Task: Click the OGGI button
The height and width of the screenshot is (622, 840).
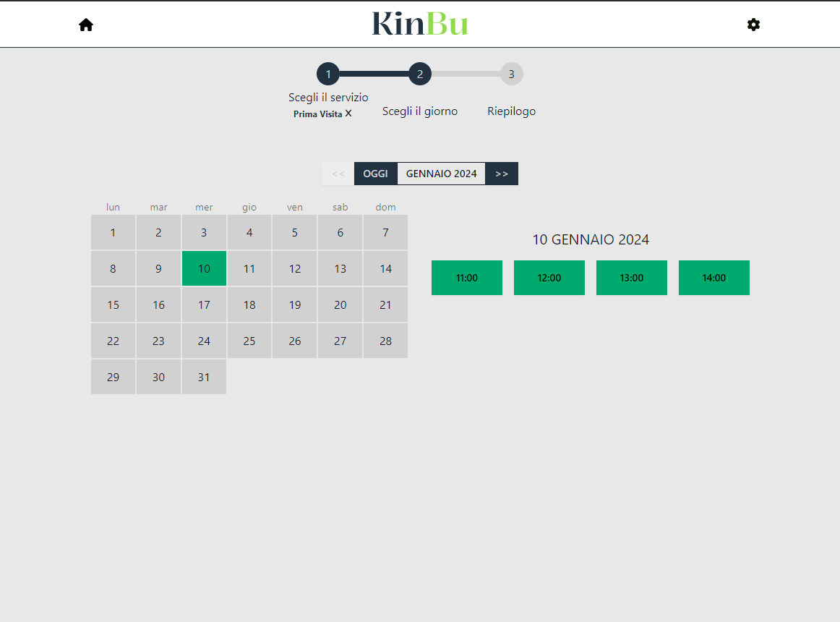Action: pyautogui.click(x=375, y=174)
